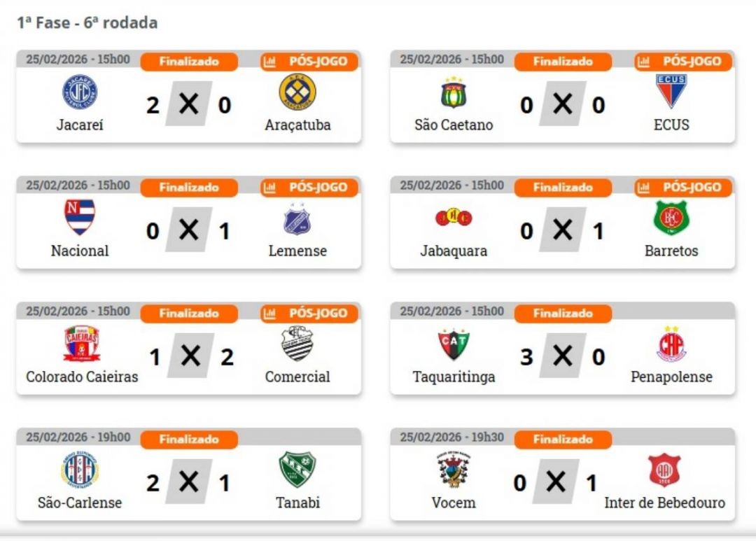The image size is (756, 541).
Task: Click the ECUS team shield
Action: 671,92
